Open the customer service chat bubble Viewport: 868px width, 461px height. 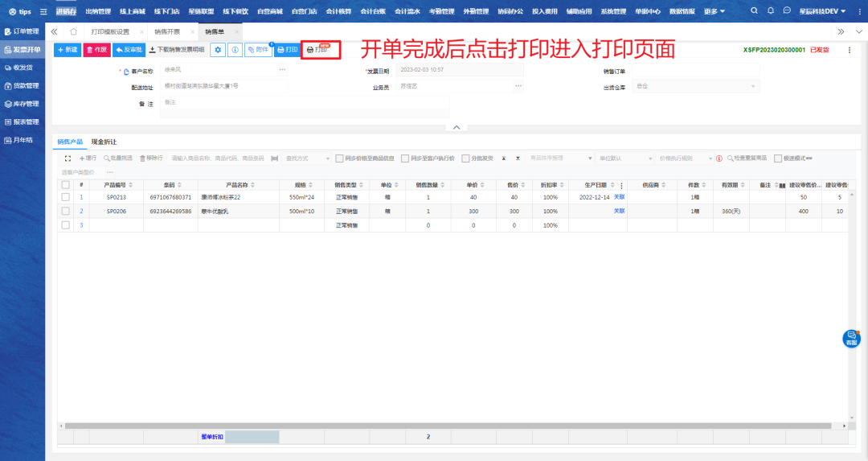pos(851,339)
